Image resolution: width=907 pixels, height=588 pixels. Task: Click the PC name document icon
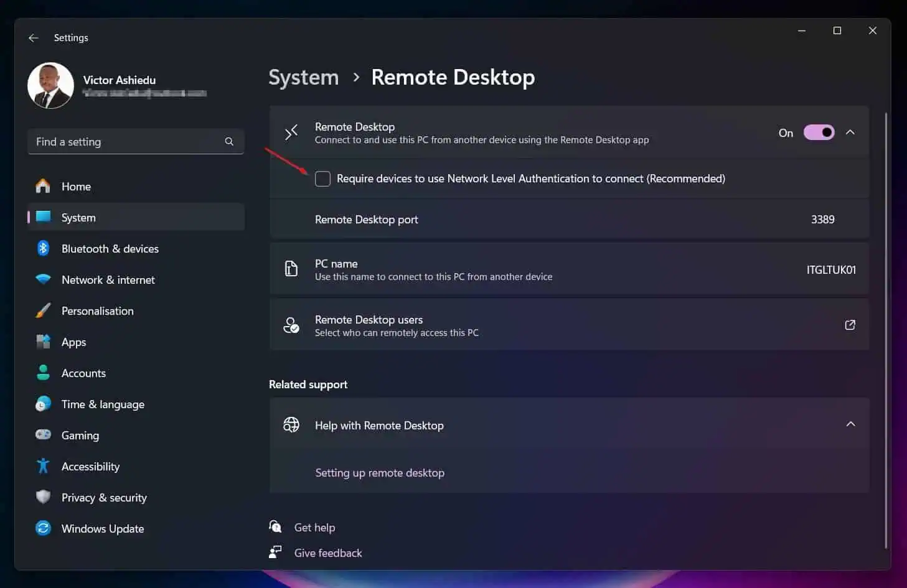[x=291, y=269]
